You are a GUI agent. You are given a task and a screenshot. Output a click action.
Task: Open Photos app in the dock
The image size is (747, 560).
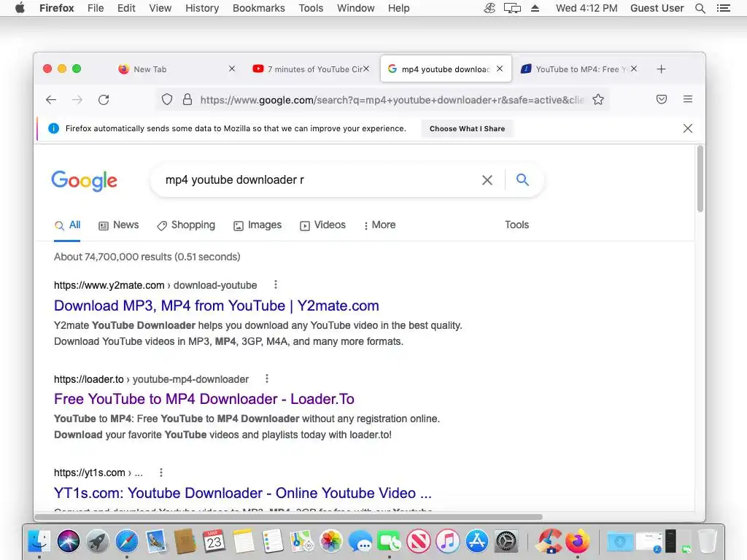(331, 542)
